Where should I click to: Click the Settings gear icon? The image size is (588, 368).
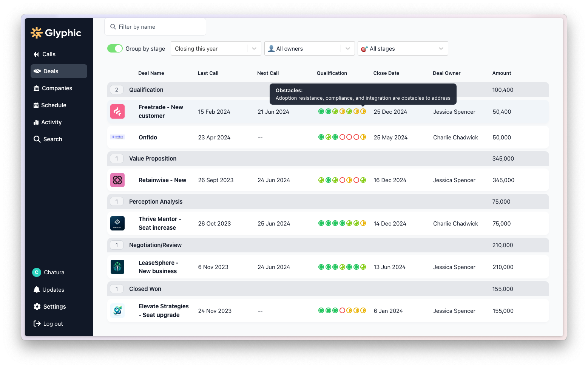(x=37, y=307)
